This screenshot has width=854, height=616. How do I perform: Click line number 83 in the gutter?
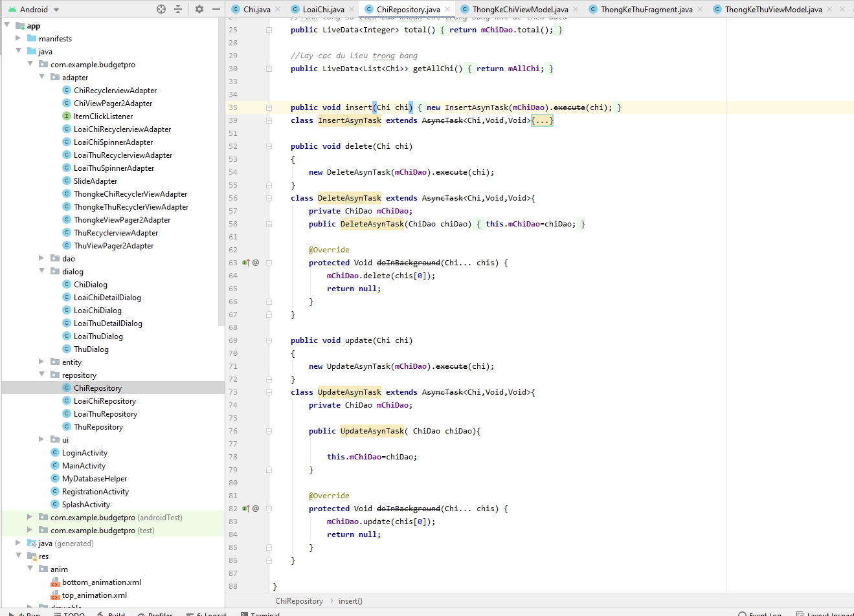pyautogui.click(x=233, y=522)
